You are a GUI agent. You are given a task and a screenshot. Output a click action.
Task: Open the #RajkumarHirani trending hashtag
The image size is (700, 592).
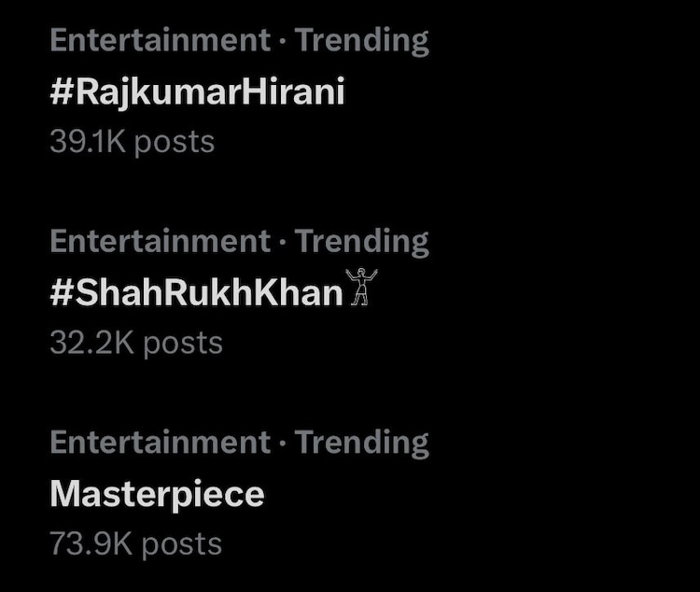(197, 92)
